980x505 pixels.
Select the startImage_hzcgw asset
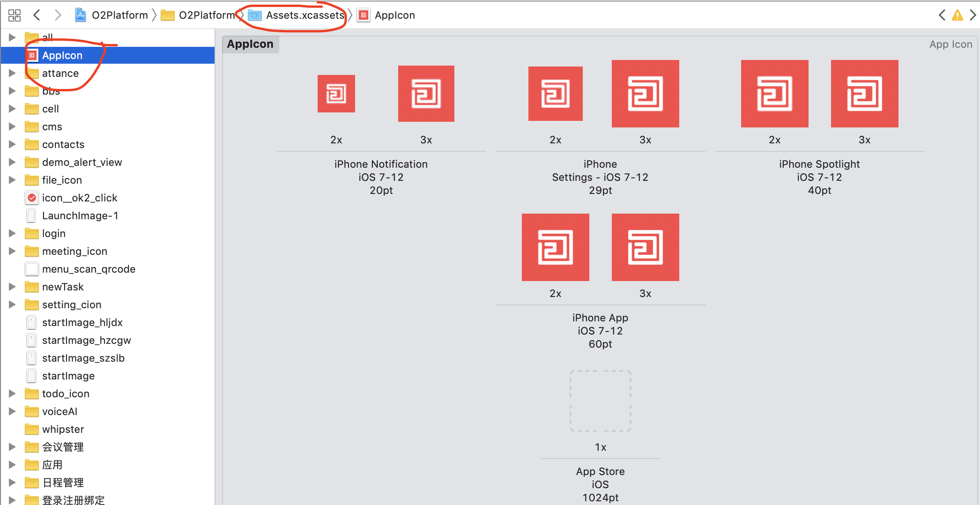[x=108, y=340]
